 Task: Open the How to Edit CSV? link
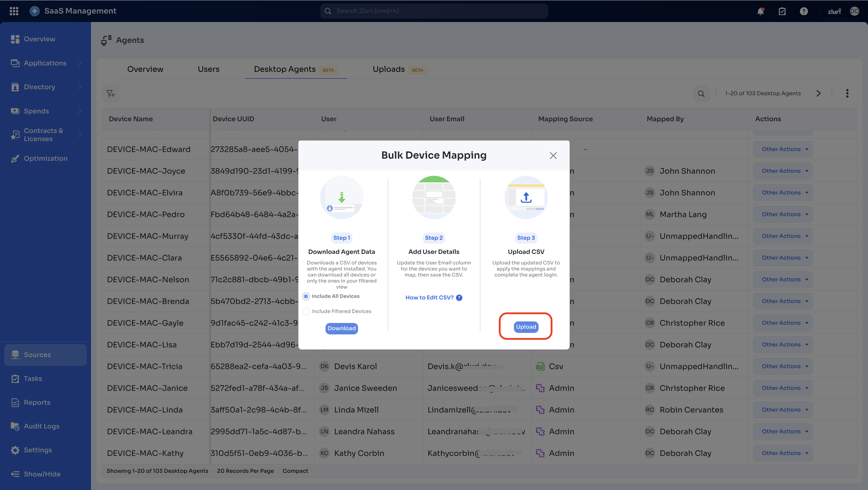coord(429,297)
